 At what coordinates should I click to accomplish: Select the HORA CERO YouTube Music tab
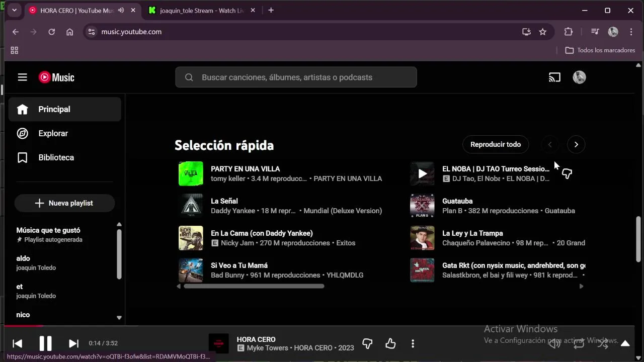[75, 11]
